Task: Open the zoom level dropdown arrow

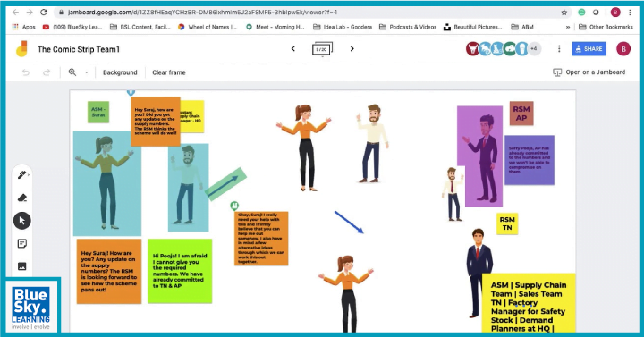Action: tap(86, 72)
